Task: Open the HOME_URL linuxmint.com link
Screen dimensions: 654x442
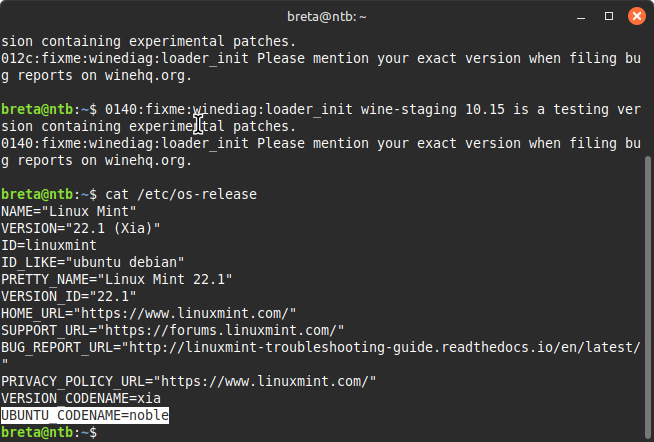Action: click(x=190, y=313)
